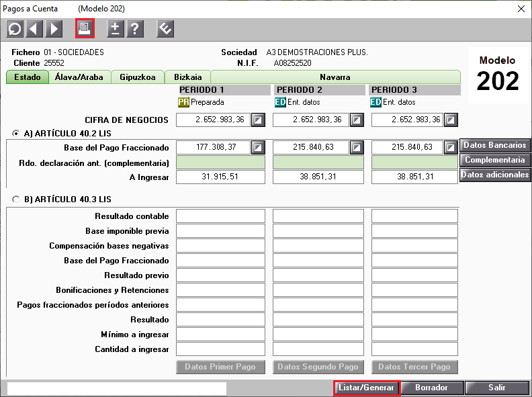Select radio B) Artículo 40.3 LIS
The width and height of the screenshot is (532, 397).
(x=15, y=200)
